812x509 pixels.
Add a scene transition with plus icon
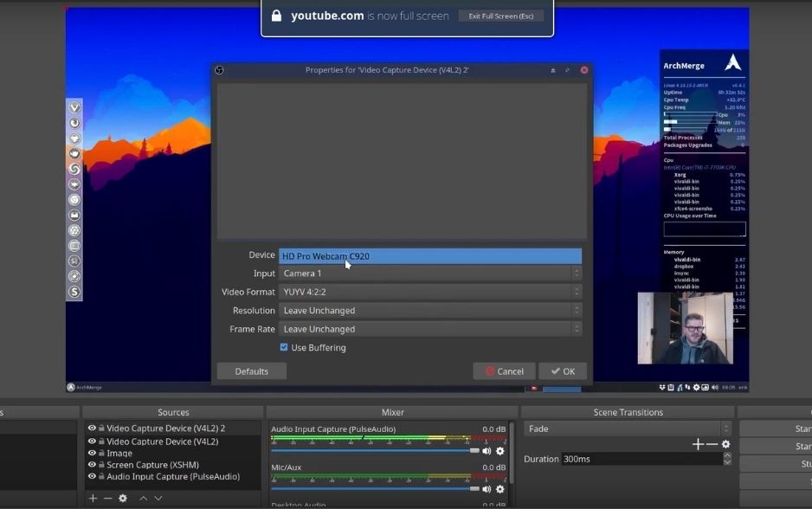[x=698, y=444]
